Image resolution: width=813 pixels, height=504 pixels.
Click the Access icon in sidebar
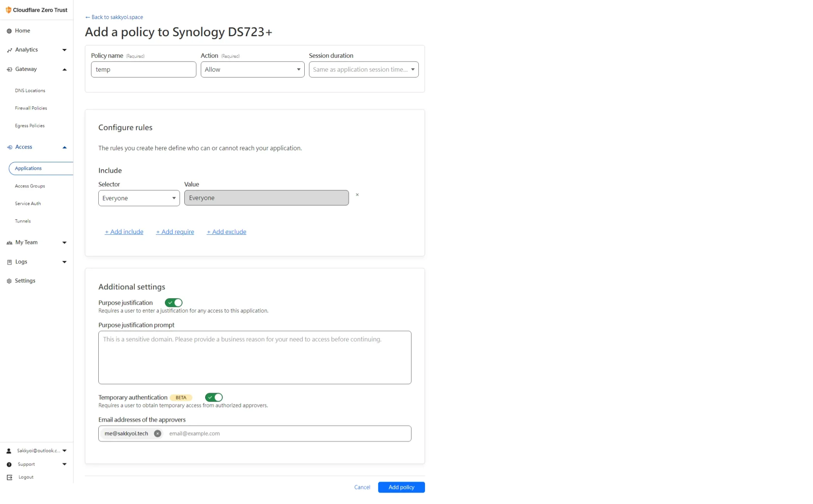[9, 147]
